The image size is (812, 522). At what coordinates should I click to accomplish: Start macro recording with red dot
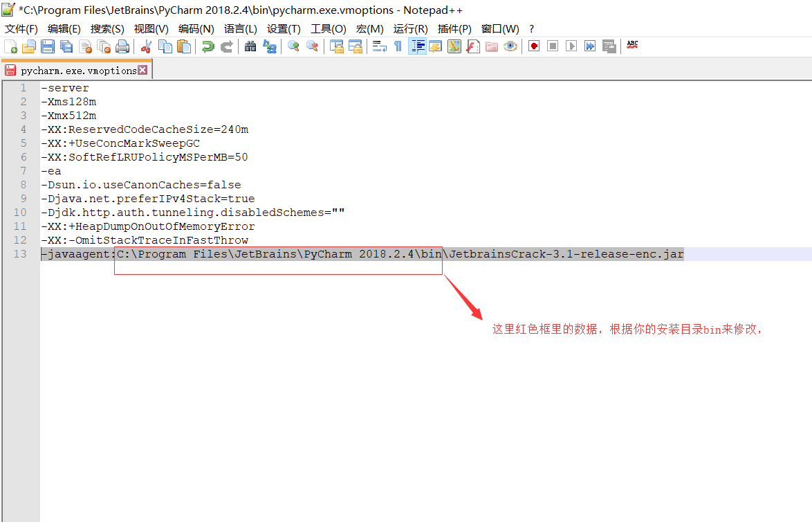coord(534,46)
